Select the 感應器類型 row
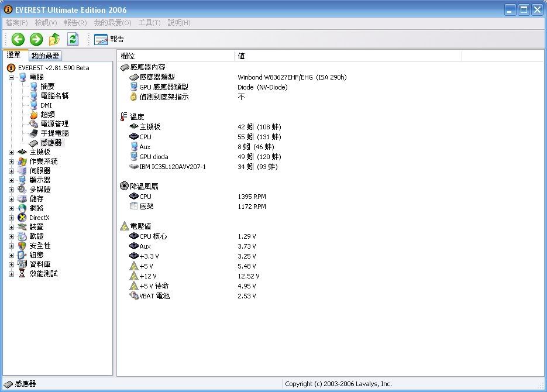The width and height of the screenshot is (547, 392). (238, 77)
